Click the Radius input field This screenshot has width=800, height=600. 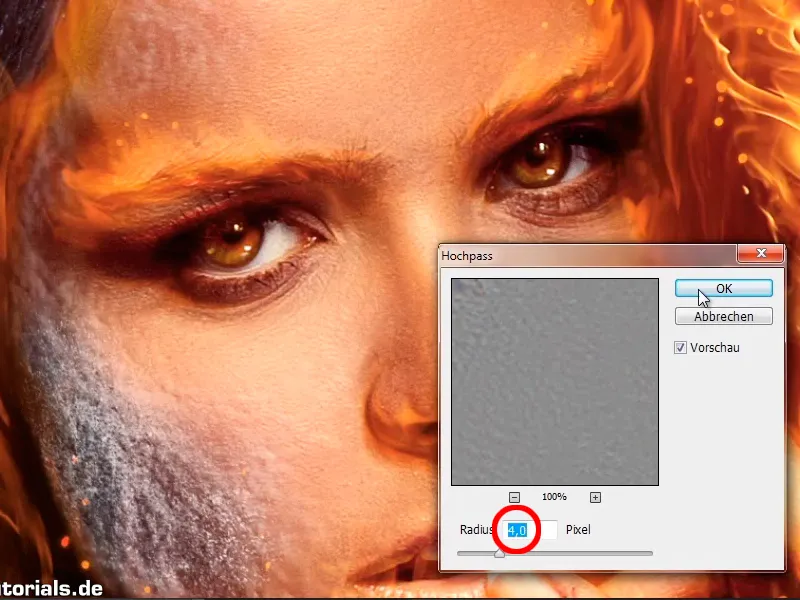point(531,530)
